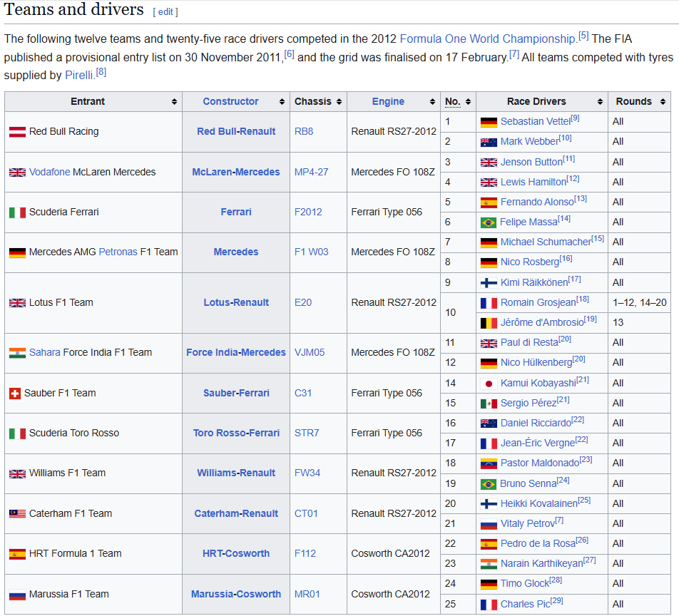The width and height of the screenshot is (679, 616).
Task: Edit the Teams and drivers section
Action: click(165, 11)
